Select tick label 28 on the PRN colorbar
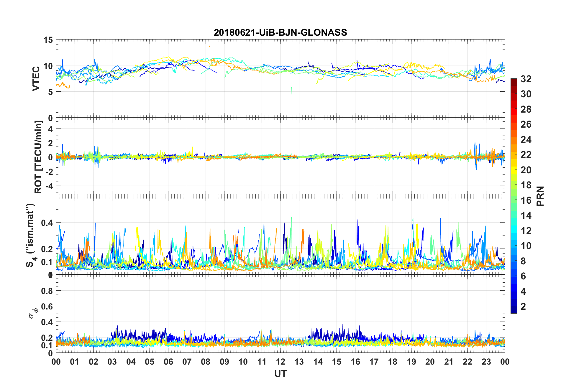This screenshot has height=392, width=561. pyautogui.click(x=526, y=109)
